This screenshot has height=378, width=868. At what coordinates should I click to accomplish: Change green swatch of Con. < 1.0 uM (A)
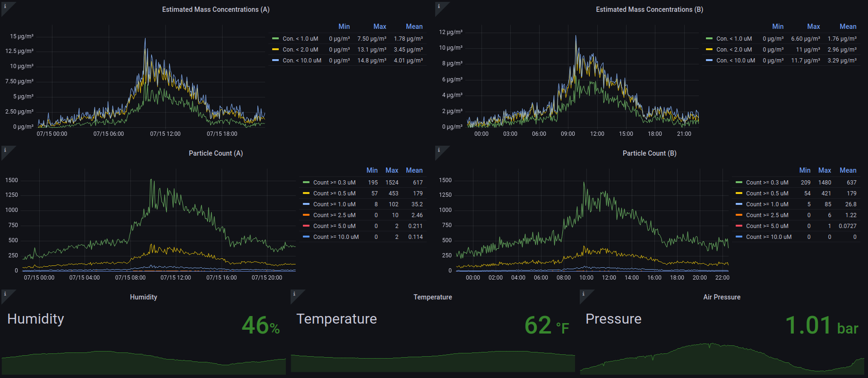(x=275, y=39)
